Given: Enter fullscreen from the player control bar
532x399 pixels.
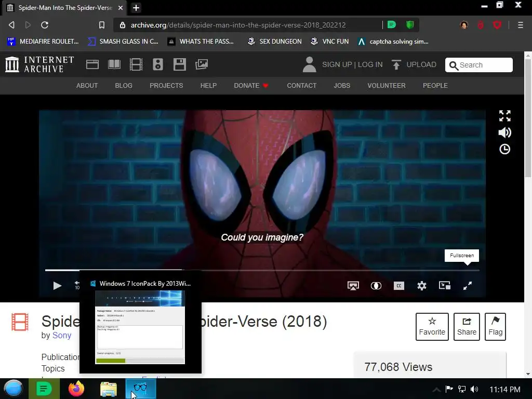Looking at the screenshot, I should click(x=468, y=286).
